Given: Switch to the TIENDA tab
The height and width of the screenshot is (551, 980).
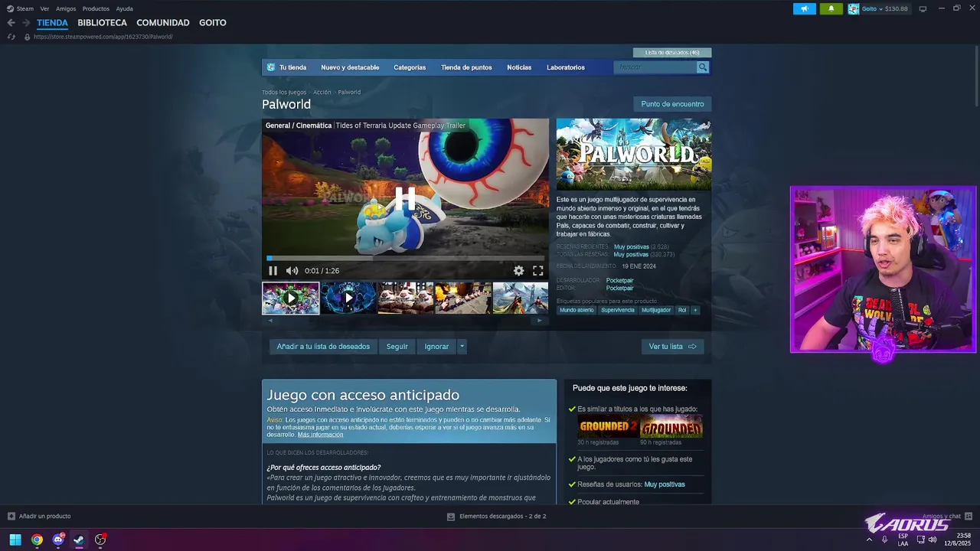Looking at the screenshot, I should (52, 23).
